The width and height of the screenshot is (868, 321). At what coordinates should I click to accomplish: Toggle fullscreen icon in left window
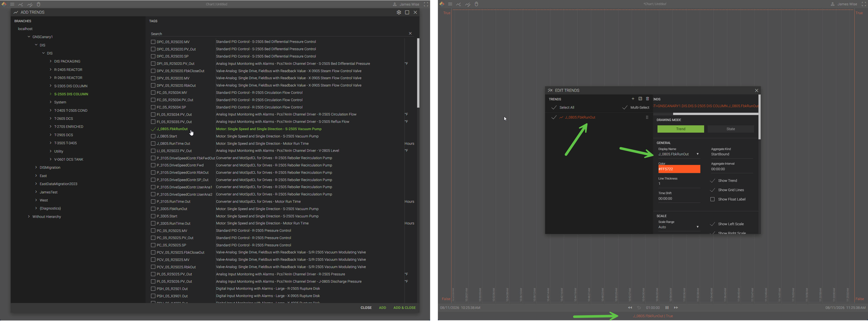426,4
